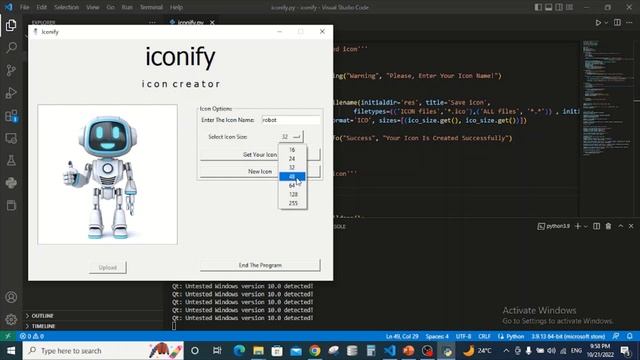Open terminal launch profile dropdown arrow
The image size is (640, 360).
(586, 226)
